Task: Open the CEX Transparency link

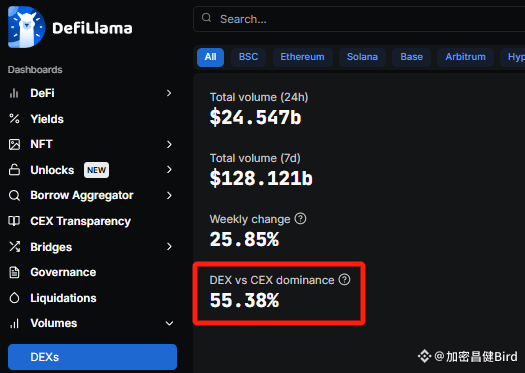Action: (80, 221)
